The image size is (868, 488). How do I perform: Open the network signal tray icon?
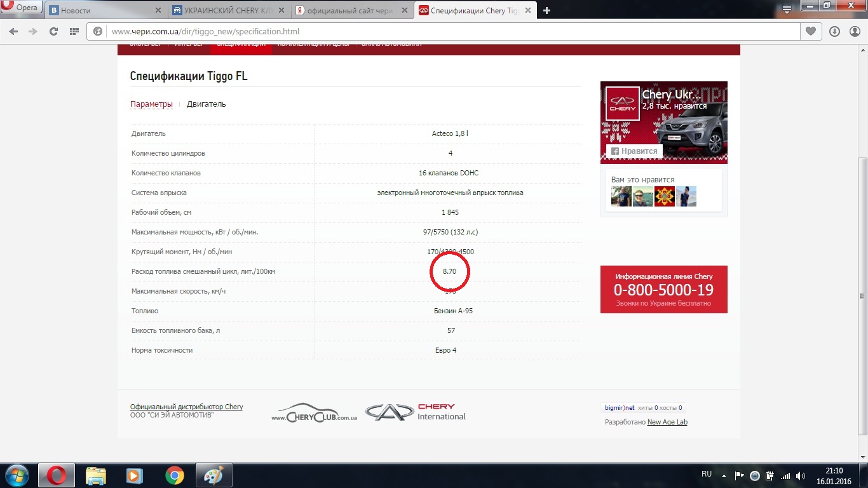pyautogui.click(x=785, y=475)
